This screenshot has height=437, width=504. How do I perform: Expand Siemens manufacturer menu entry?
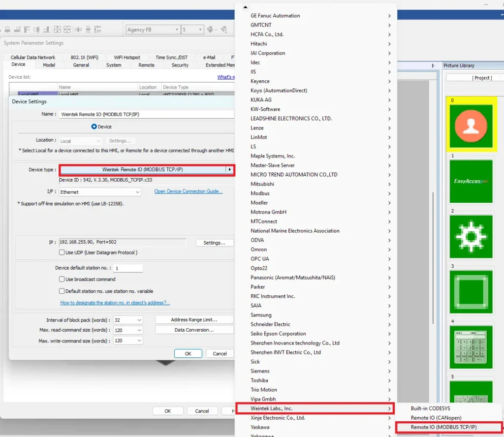315,371
